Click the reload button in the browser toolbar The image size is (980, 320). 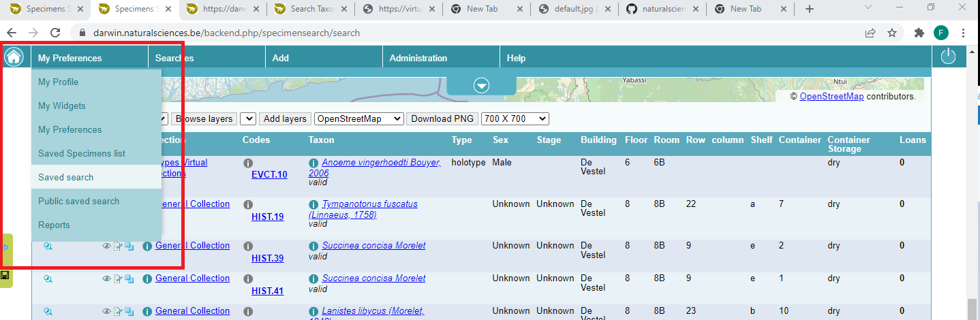click(55, 33)
